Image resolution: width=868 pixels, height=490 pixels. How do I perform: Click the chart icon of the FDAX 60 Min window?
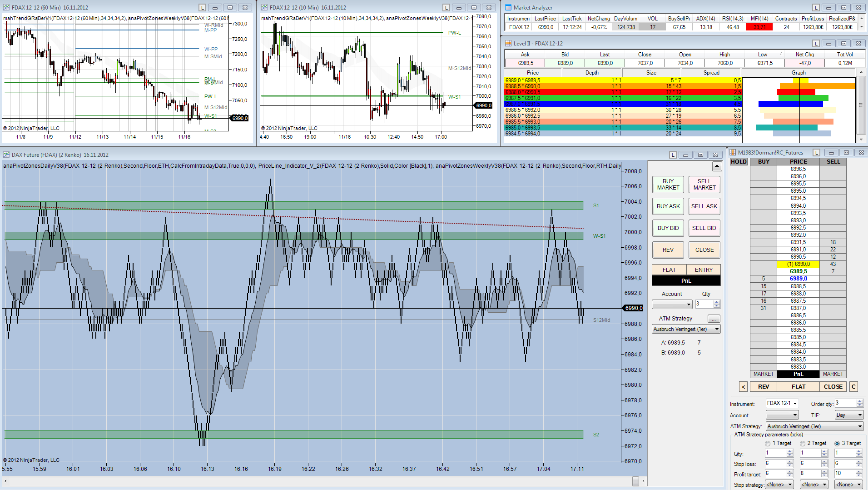tap(6, 7)
